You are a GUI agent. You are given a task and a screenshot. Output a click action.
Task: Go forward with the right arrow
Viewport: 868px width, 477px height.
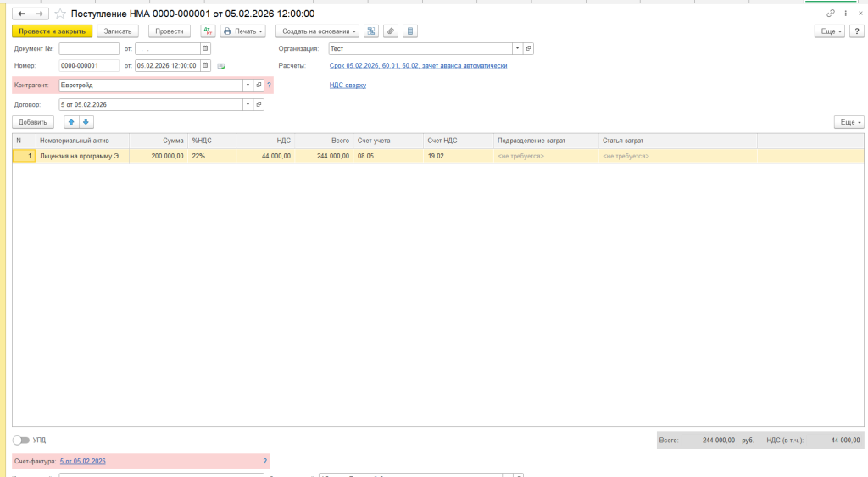coord(39,14)
